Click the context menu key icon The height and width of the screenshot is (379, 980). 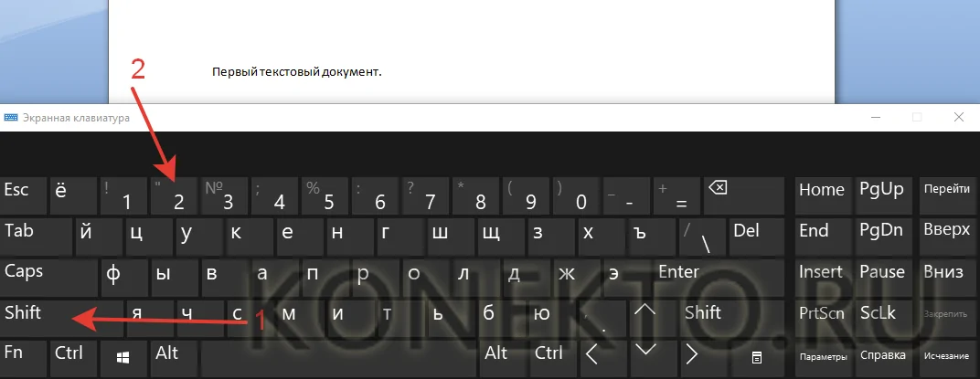[756, 358]
